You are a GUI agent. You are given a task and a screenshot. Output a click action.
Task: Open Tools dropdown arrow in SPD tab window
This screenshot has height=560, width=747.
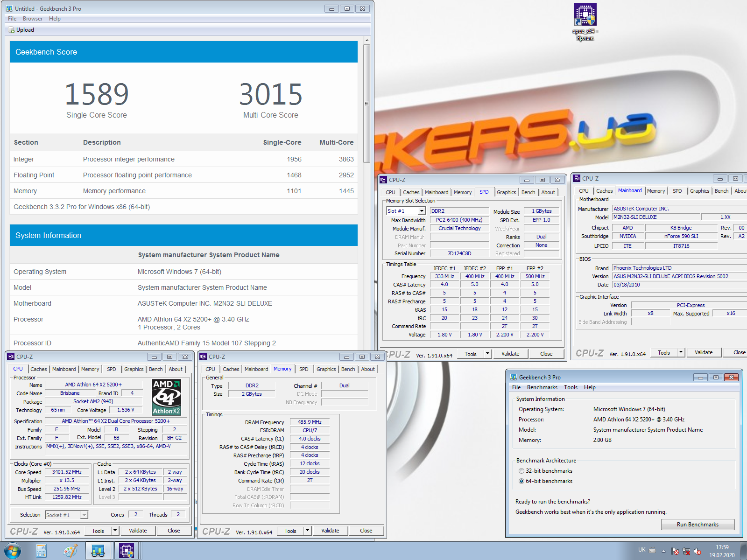(488, 354)
